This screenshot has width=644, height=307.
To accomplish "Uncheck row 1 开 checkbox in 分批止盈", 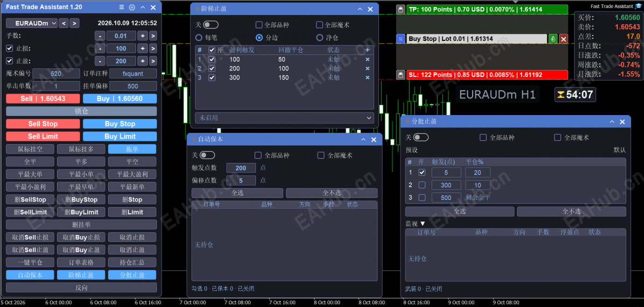I will (x=422, y=173).
